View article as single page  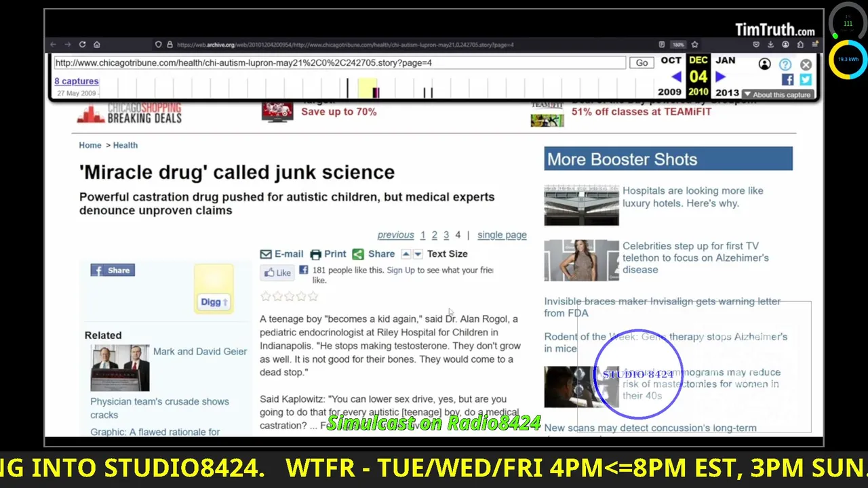(502, 235)
